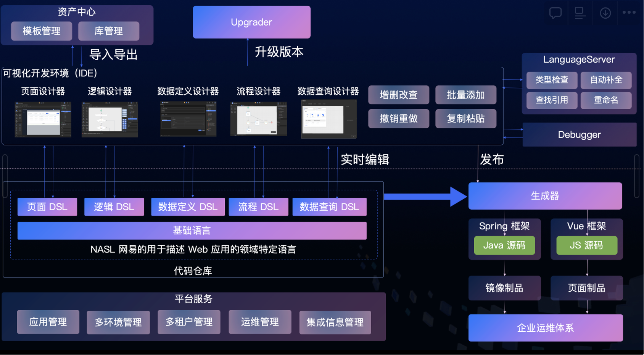The width and height of the screenshot is (644, 355).
Task: Click the 批量添加 box
Action: [466, 95]
